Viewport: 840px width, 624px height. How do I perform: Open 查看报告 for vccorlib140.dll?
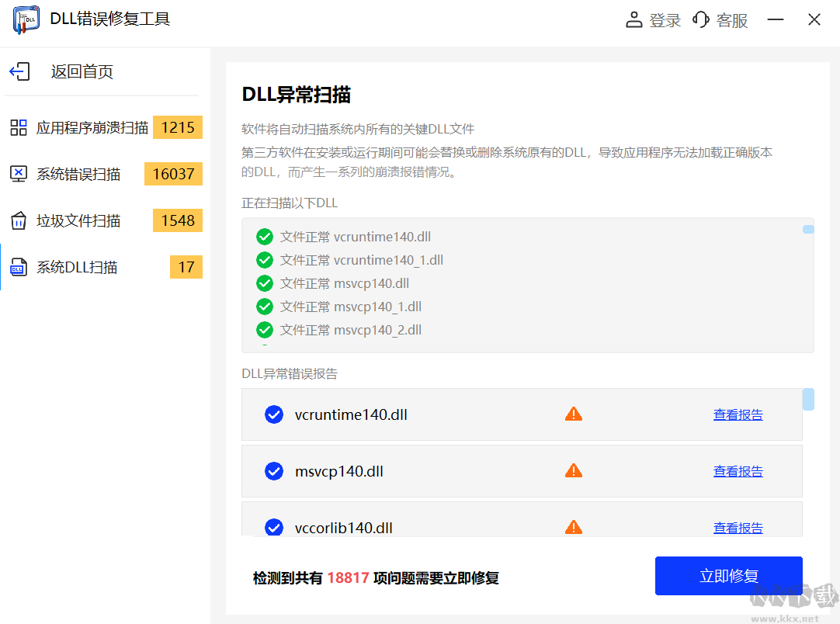pos(738,527)
